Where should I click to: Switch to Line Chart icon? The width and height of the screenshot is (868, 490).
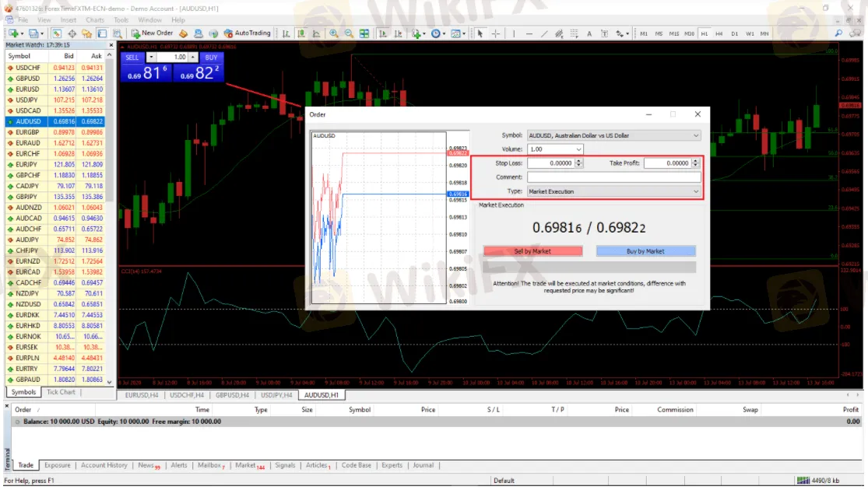coord(316,33)
